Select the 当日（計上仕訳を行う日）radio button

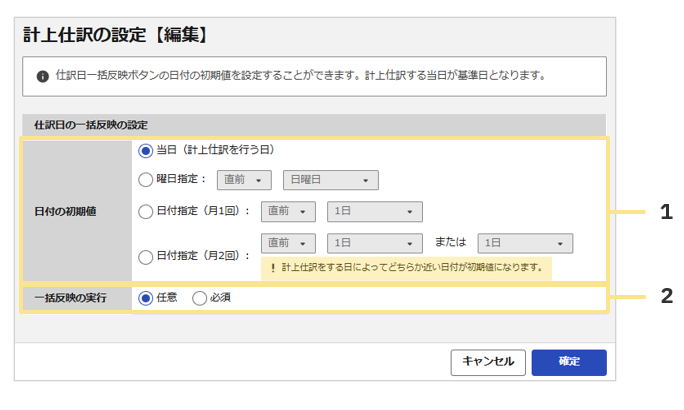[x=145, y=151]
